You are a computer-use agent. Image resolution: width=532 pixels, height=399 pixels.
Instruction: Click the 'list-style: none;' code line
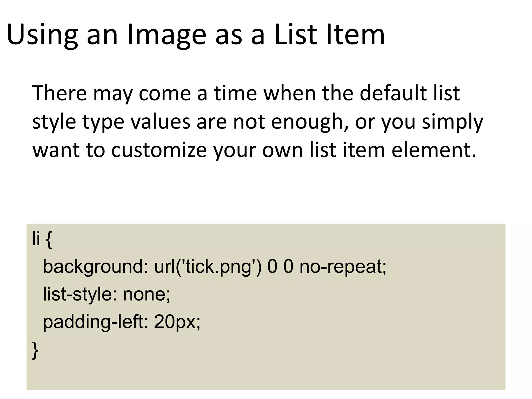(x=107, y=294)
